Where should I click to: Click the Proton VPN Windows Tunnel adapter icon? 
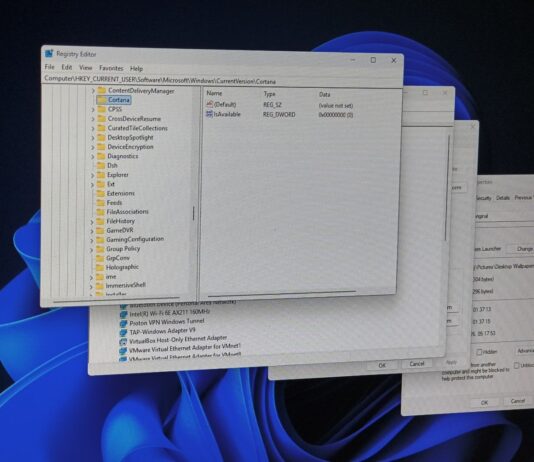124,323
